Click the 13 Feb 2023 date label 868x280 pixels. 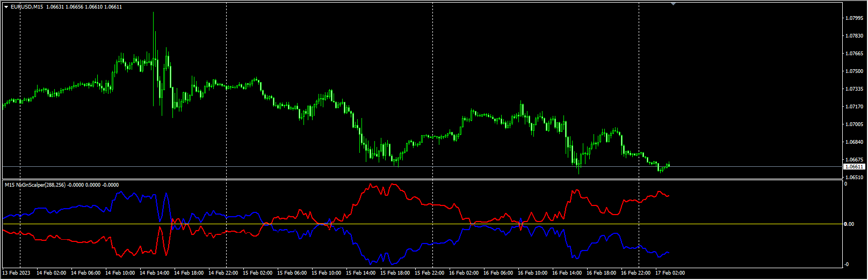17,273
